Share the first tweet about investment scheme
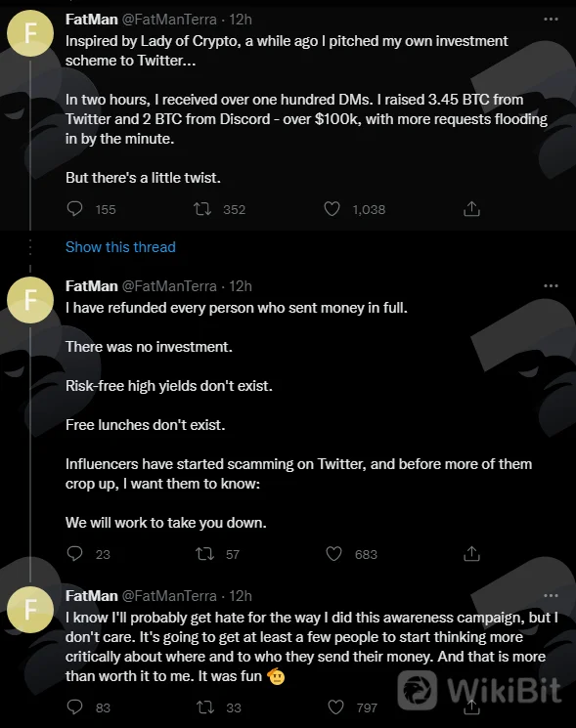Viewport: 576px width, 728px height. [x=471, y=209]
